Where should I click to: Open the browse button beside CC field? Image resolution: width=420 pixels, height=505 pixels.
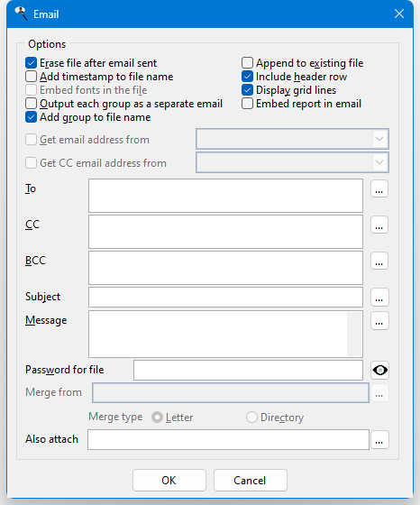pyautogui.click(x=379, y=225)
